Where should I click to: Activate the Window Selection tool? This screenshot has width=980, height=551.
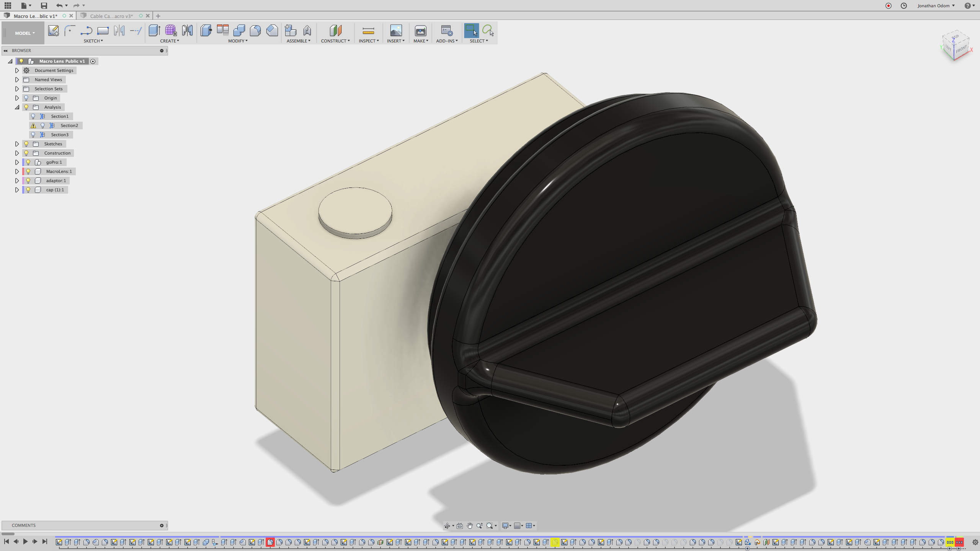pyautogui.click(x=471, y=30)
